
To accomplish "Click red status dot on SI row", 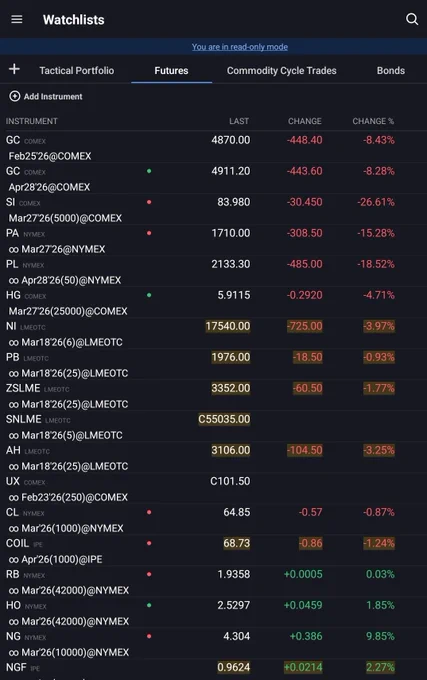I will [x=149, y=202].
